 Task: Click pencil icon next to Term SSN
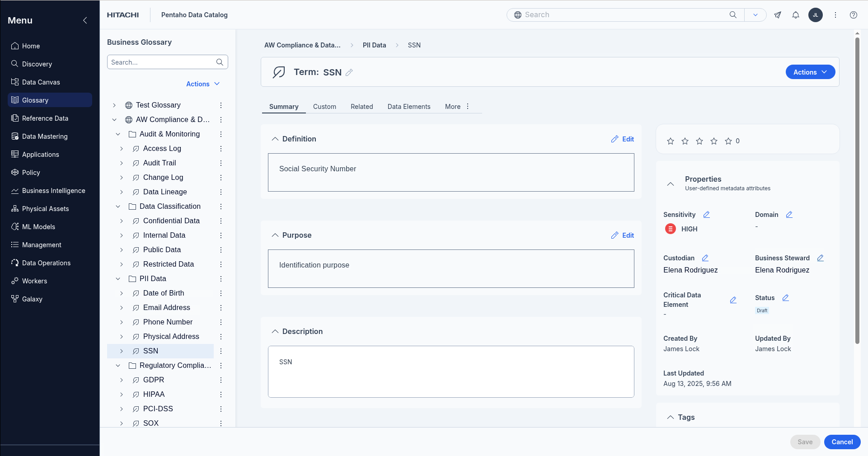[x=349, y=72]
